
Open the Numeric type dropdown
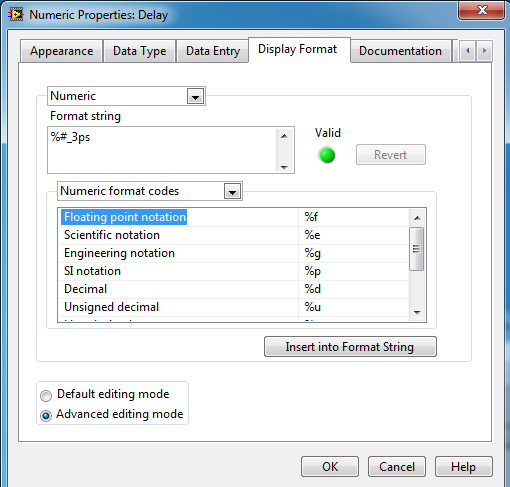point(195,97)
